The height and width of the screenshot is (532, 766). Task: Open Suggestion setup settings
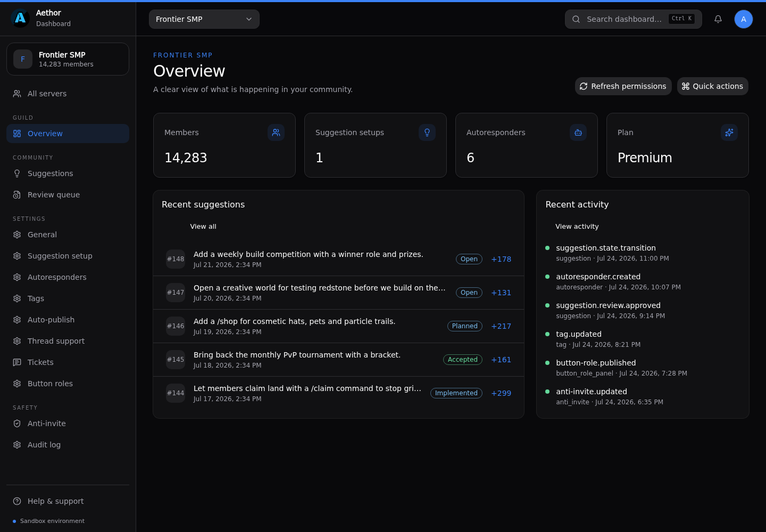(68, 256)
